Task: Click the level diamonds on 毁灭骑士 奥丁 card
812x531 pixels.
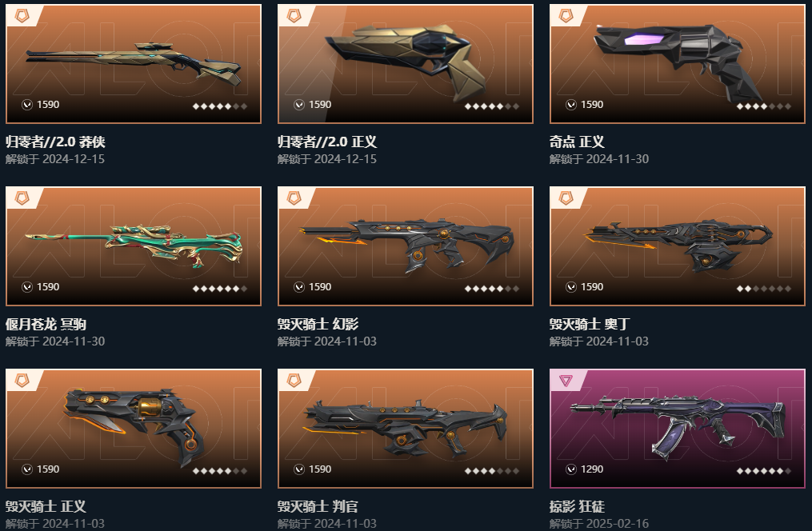Action: 764,289
